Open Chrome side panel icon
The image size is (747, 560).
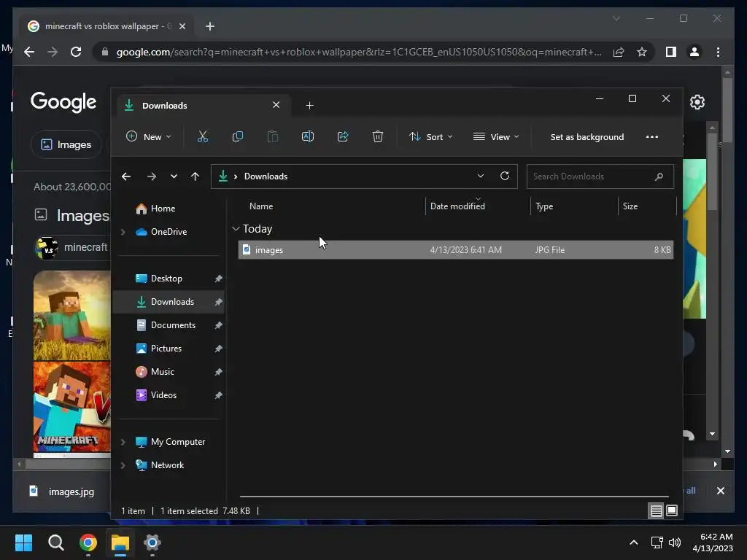coord(671,52)
